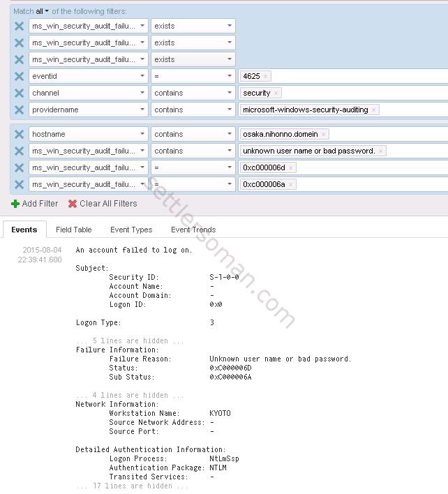Open the eventid field dropdown
This screenshot has height=494, width=448.
click(x=88, y=76)
